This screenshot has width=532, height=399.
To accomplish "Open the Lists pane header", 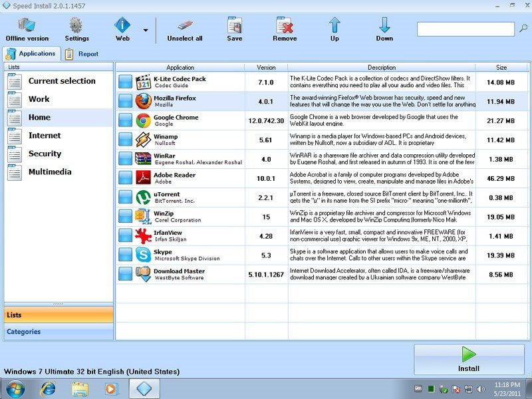I will click(59, 315).
